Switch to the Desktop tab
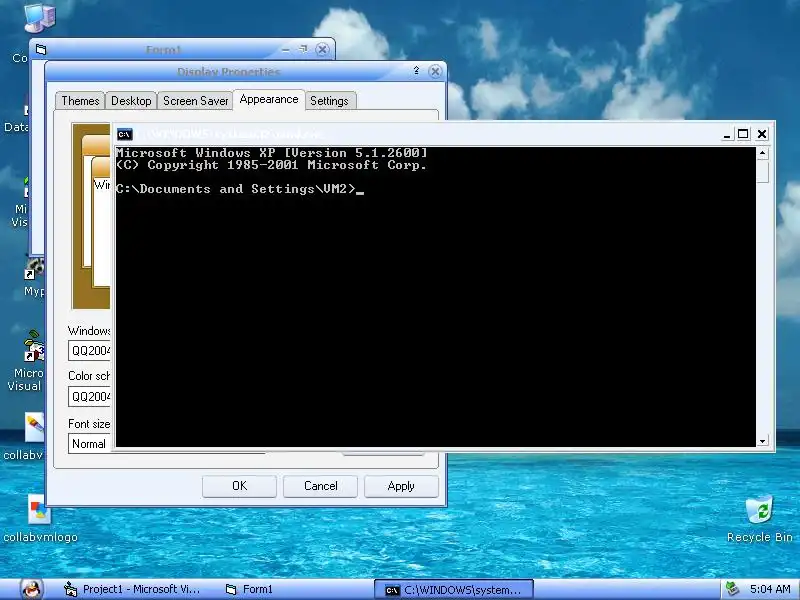Screen dimensions: 800x600 [131, 101]
